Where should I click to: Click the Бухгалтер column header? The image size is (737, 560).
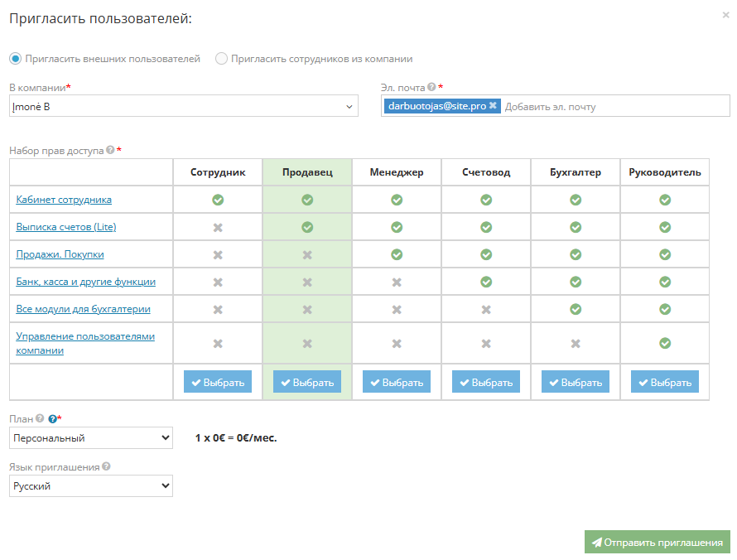tap(575, 172)
